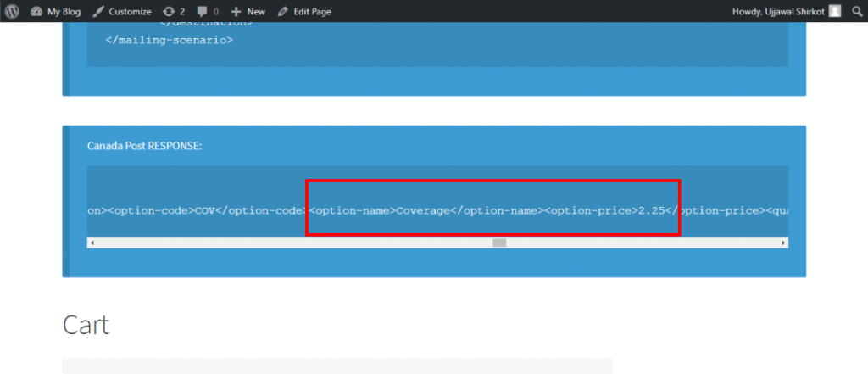Click the Cart page heading

pyautogui.click(x=86, y=325)
